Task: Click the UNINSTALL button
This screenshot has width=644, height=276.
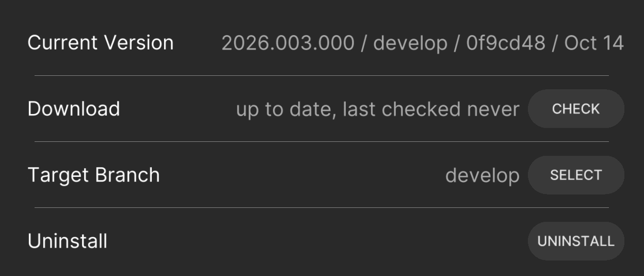Action: point(576,241)
